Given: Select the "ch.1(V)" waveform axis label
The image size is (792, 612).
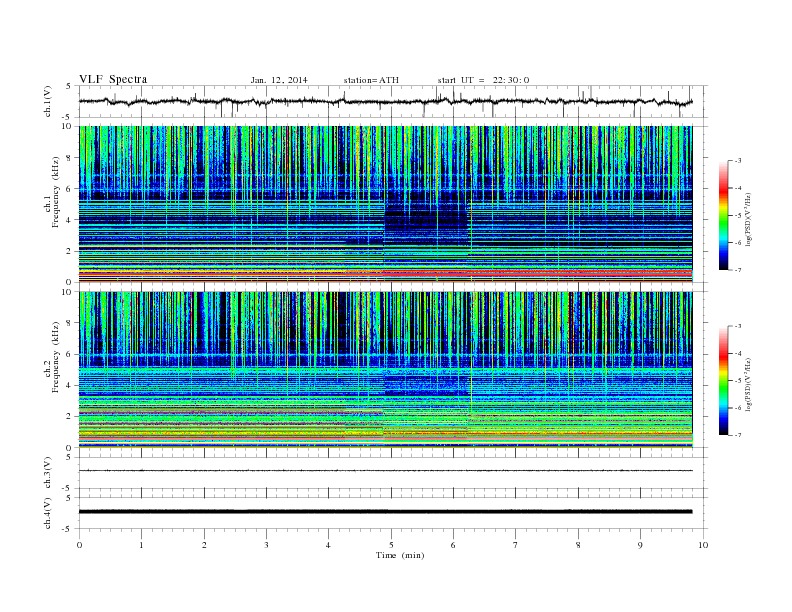Looking at the screenshot, I should [x=48, y=101].
